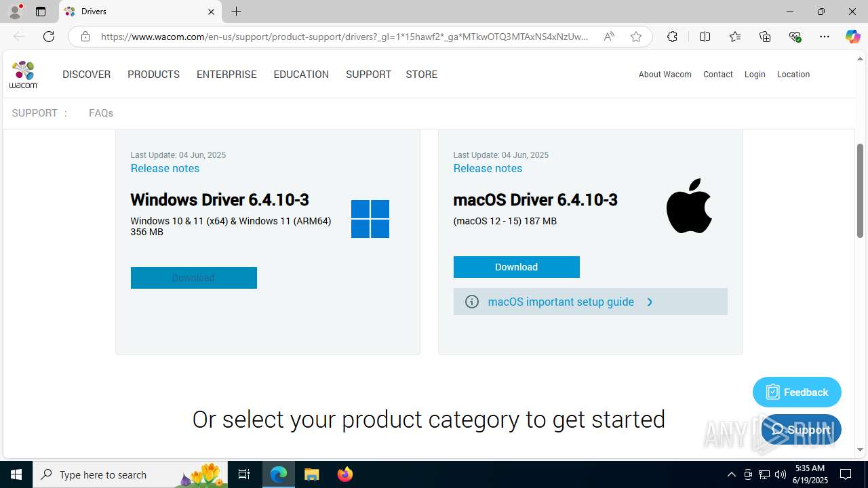
Task: Open the Contact link
Action: 717,75
